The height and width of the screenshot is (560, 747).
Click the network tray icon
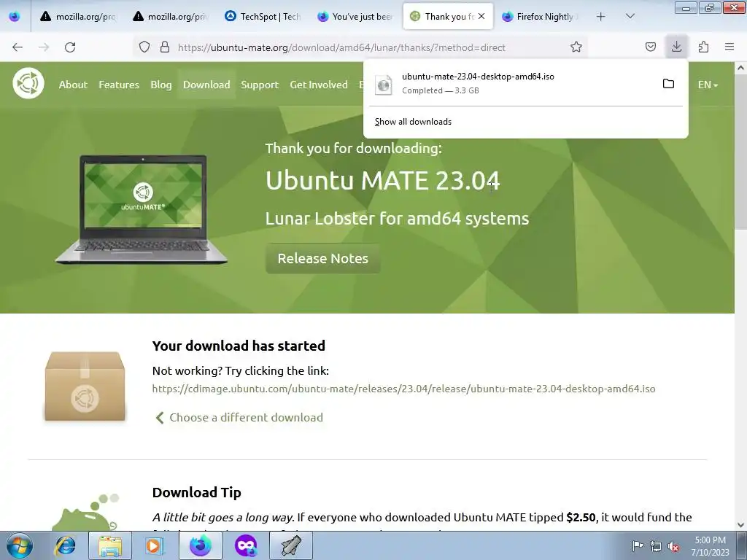656,546
